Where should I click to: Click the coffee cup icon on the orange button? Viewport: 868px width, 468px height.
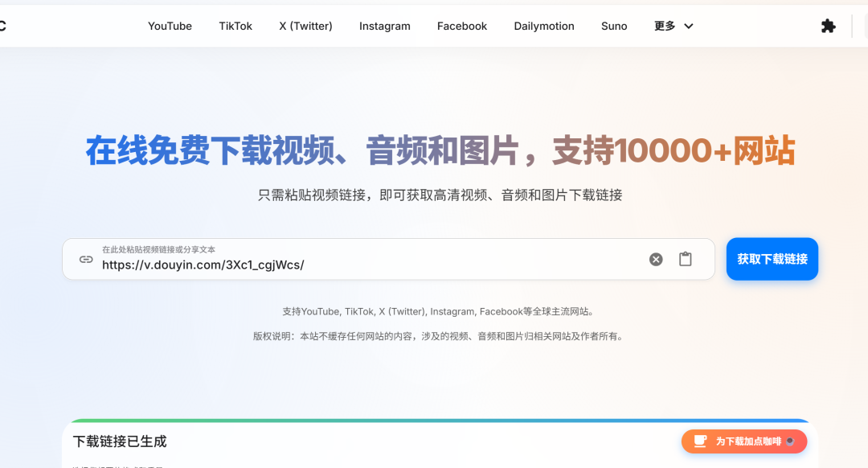[x=700, y=441]
